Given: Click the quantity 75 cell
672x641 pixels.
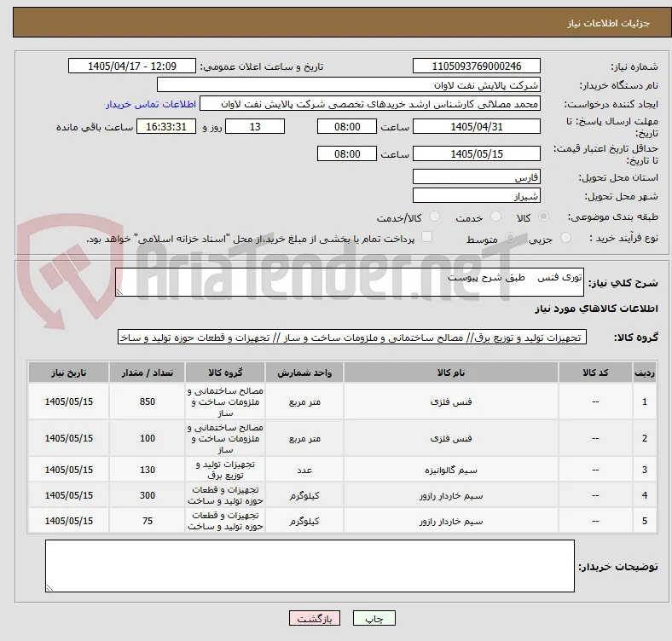Looking at the screenshot, I should pyautogui.click(x=147, y=521).
